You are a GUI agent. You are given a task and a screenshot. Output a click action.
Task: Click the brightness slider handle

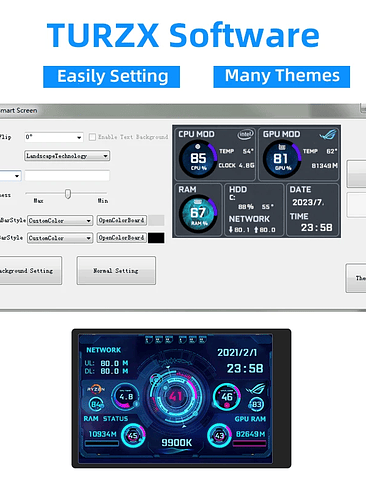point(68,194)
